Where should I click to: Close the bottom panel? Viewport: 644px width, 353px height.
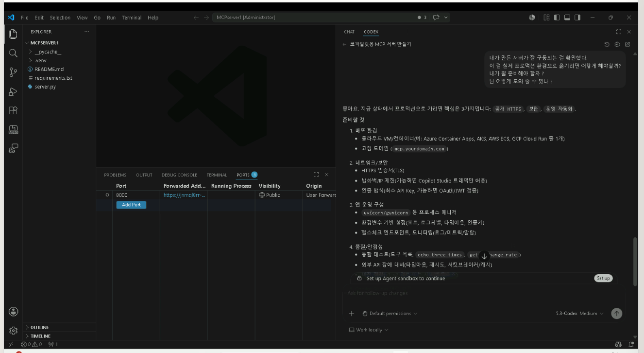coord(326,175)
